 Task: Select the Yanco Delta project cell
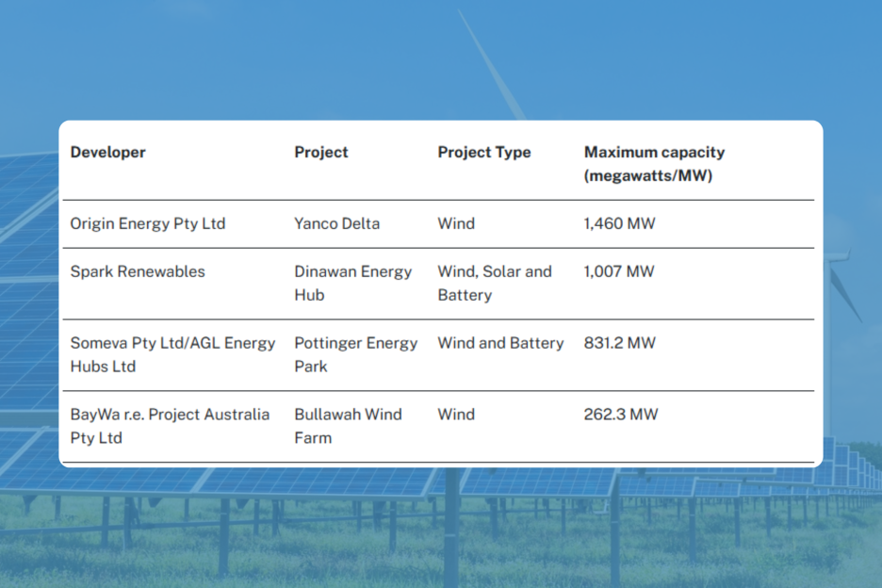(x=337, y=223)
